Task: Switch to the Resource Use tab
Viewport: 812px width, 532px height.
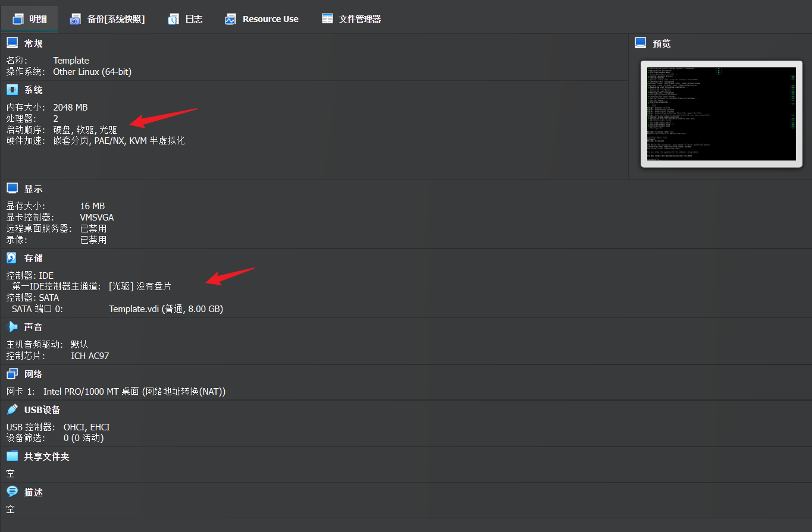Action: [x=262, y=19]
